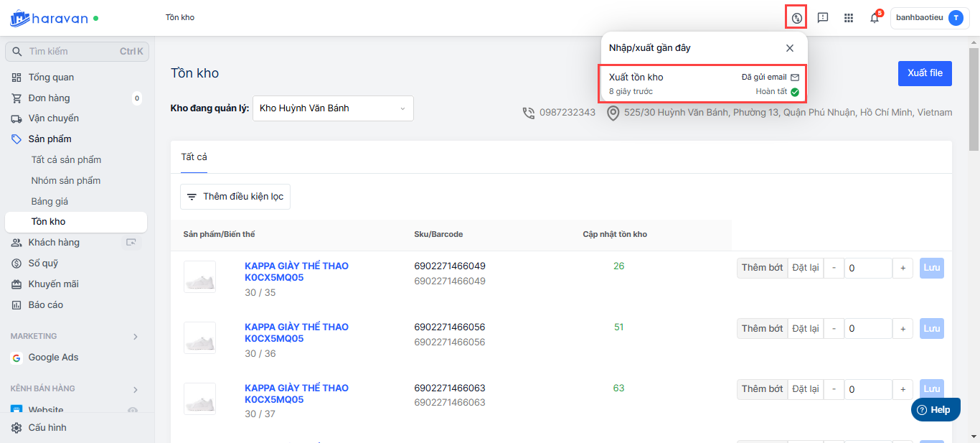
Task: Open the Kho Huỳnh Văn Bánh warehouse dropdown
Action: coord(333,108)
